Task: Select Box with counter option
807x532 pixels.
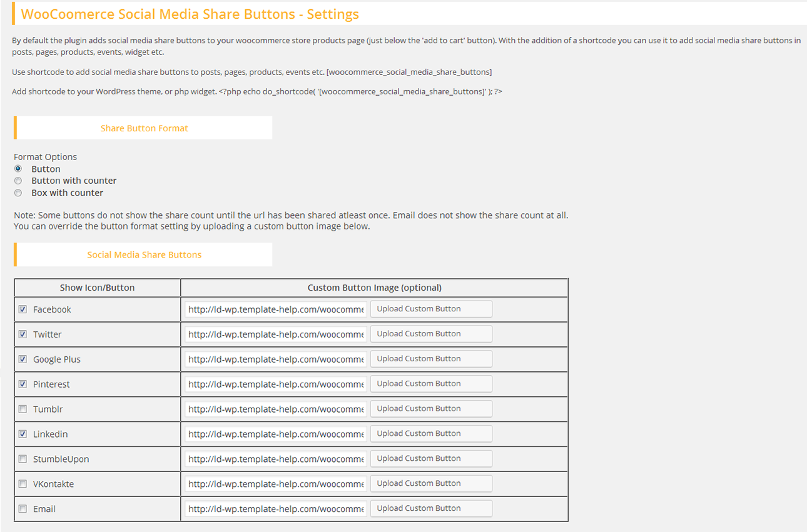Action: [x=18, y=193]
